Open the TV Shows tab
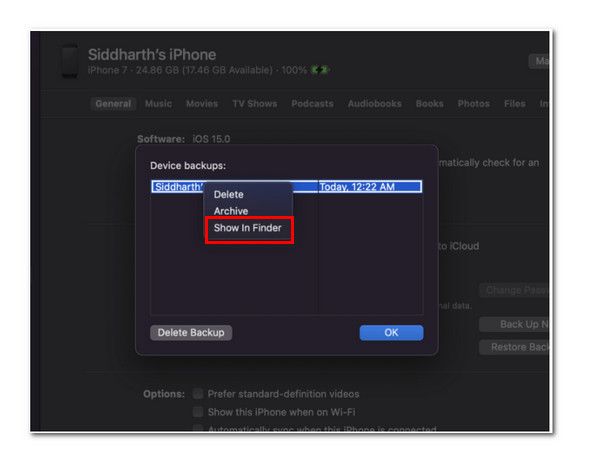600x458 pixels. coord(254,104)
